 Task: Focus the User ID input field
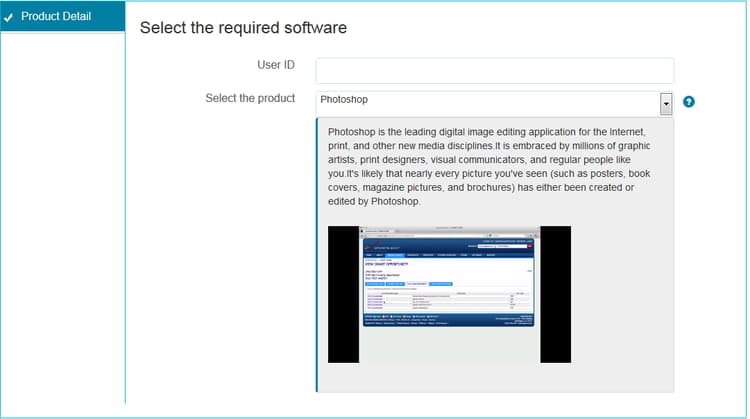495,71
